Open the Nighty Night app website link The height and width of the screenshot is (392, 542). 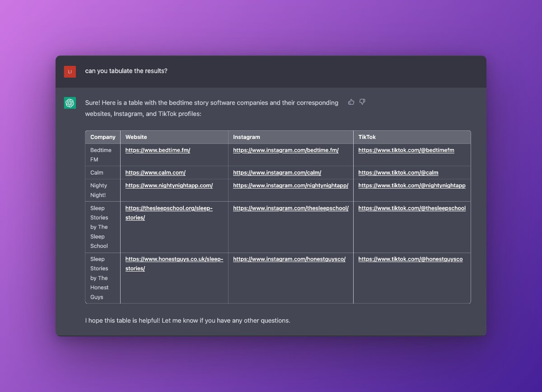pyautogui.click(x=169, y=185)
